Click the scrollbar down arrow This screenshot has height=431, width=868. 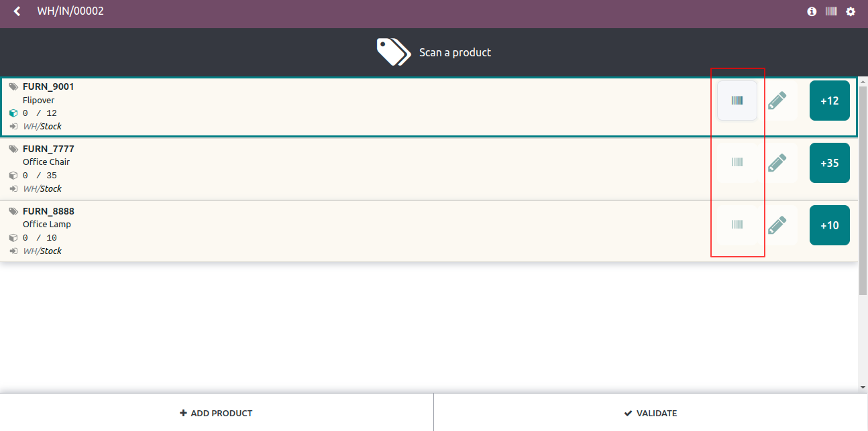pos(863,387)
